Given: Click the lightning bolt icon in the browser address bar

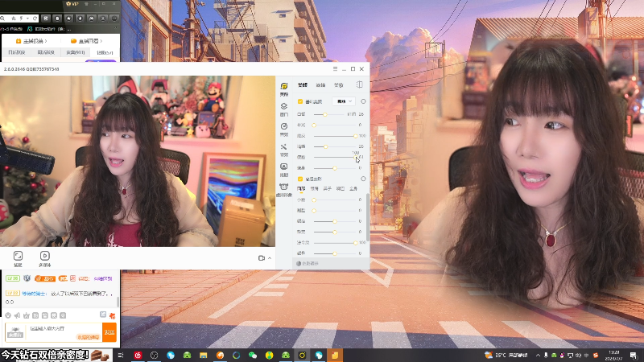Looking at the screenshot, I should (21, 18).
